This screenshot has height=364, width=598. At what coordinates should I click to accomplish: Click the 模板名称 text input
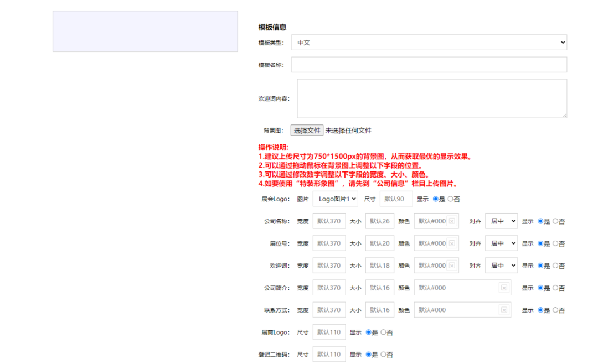(x=429, y=65)
